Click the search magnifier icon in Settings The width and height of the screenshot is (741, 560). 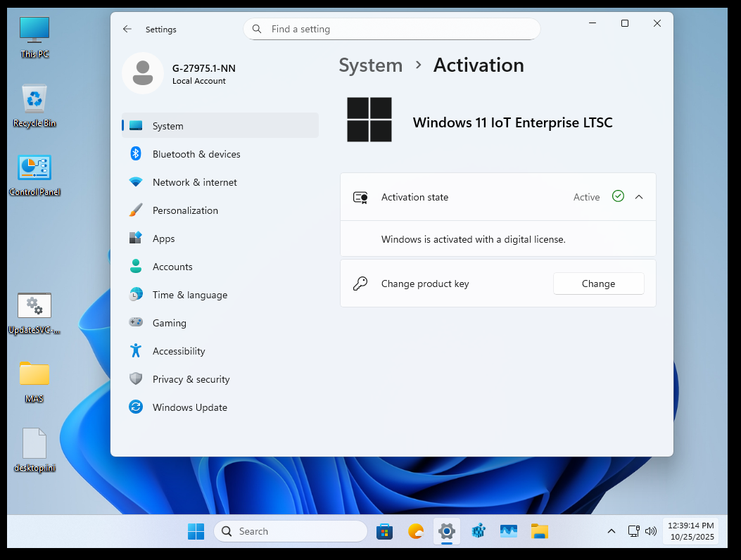[x=257, y=29]
